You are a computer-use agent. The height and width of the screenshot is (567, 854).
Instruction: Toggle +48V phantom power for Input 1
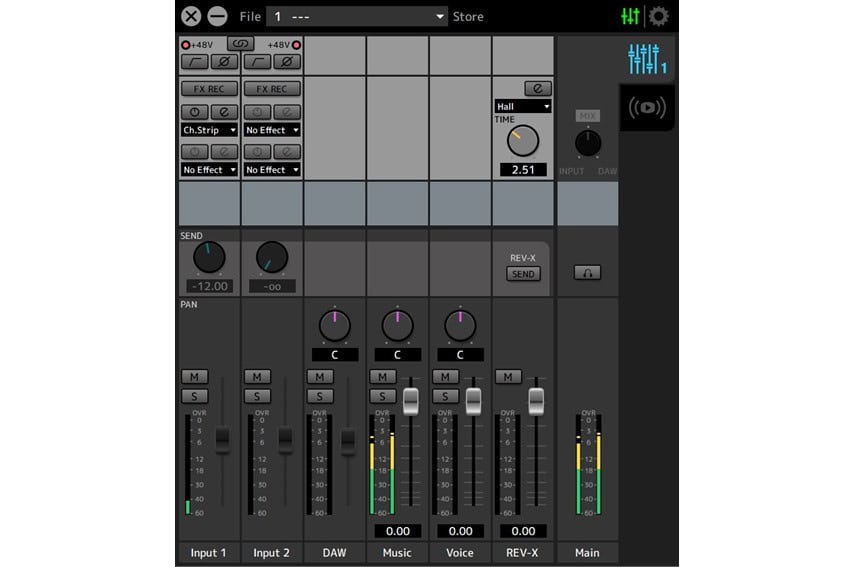pos(185,45)
